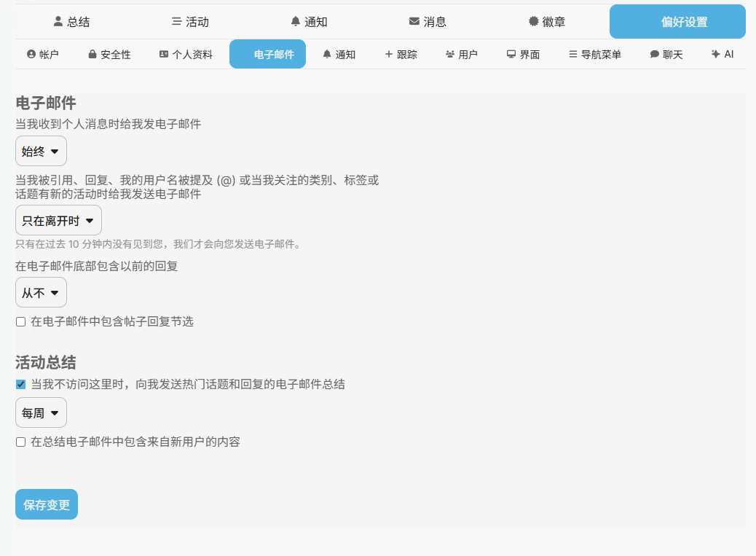Viewport: 756px width, 556px height.
Task: 勾选在电子邮件中包含帖子回复节选
Action: (21, 321)
